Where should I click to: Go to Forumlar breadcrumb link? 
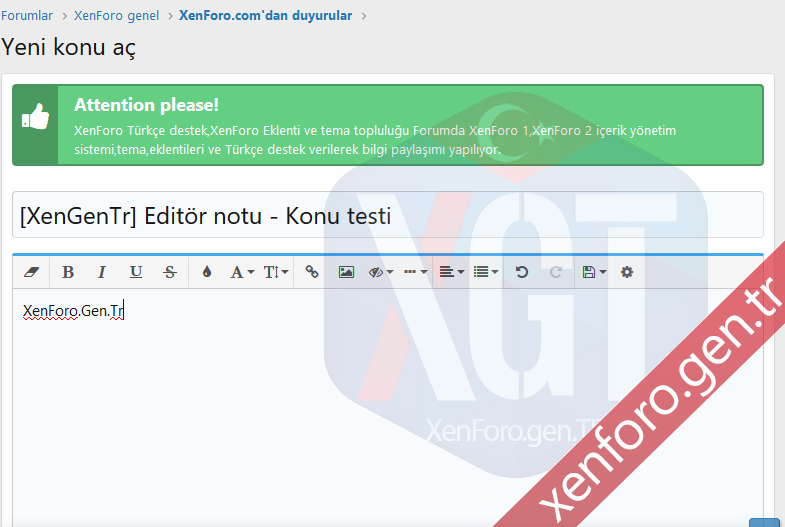(x=27, y=16)
